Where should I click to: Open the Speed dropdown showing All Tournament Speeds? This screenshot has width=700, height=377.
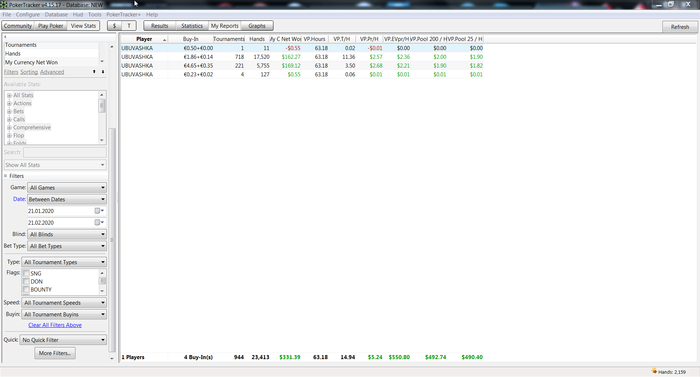64,303
